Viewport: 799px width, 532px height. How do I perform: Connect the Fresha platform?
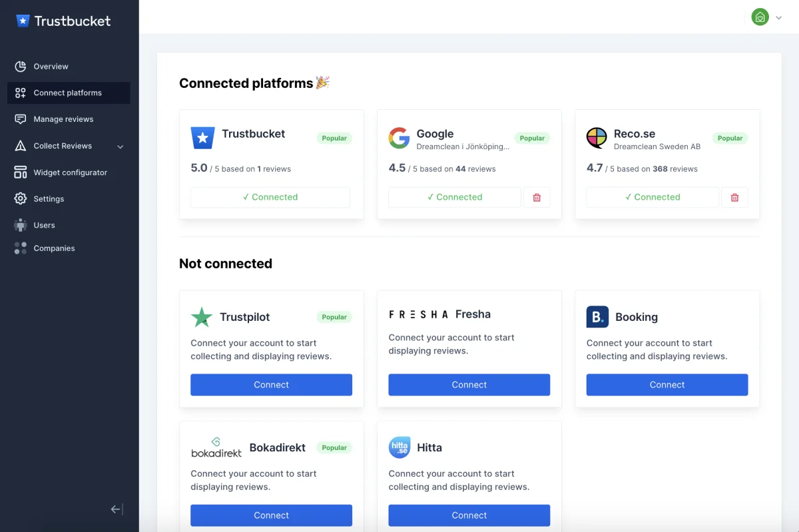[x=469, y=385]
